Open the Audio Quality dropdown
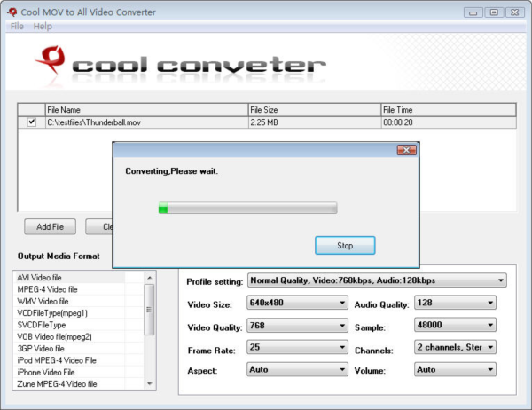This screenshot has height=410, width=532. tap(490, 303)
